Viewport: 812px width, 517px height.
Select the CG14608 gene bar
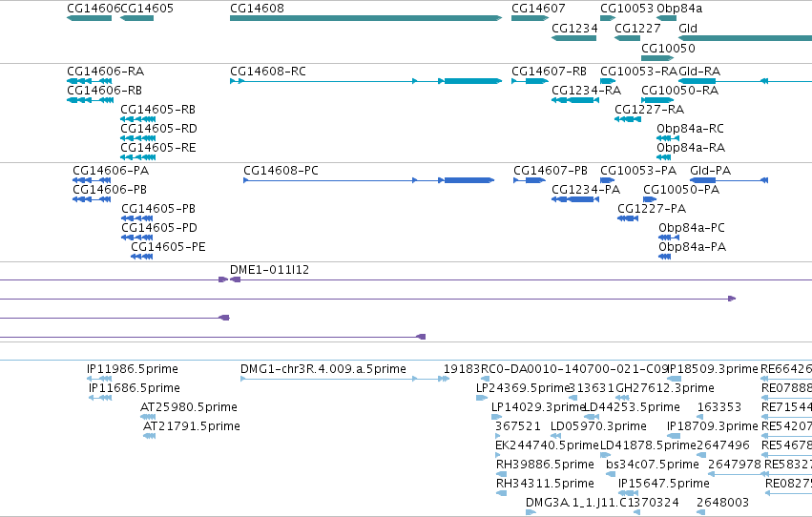[x=365, y=18]
